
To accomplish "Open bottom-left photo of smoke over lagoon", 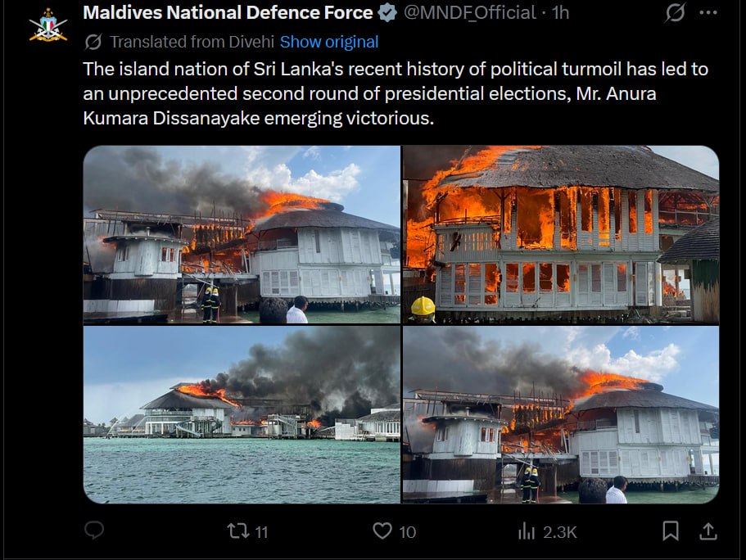I will [x=242, y=414].
